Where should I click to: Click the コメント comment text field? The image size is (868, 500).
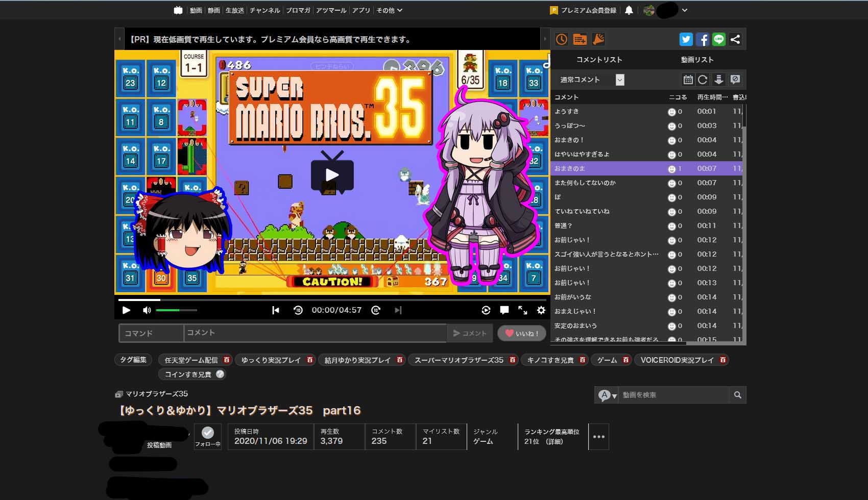pyautogui.click(x=315, y=333)
